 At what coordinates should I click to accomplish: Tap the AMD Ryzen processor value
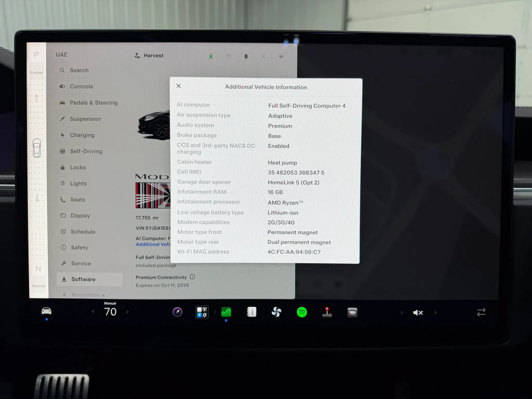pos(285,203)
